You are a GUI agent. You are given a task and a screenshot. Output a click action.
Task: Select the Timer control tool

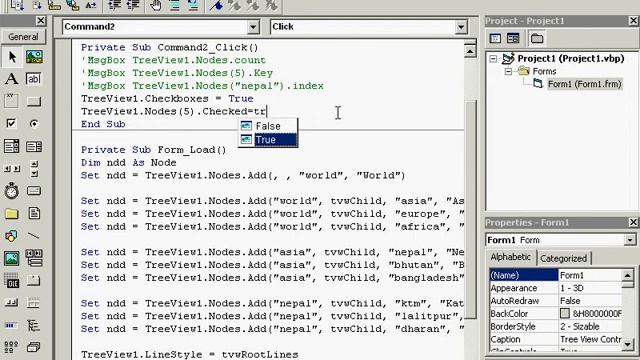(x=11, y=191)
